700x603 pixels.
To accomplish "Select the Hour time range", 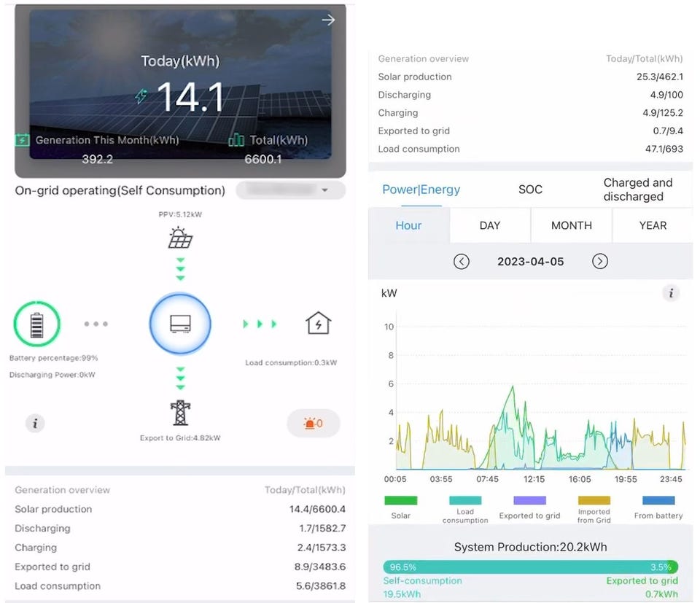I will (408, 225).
